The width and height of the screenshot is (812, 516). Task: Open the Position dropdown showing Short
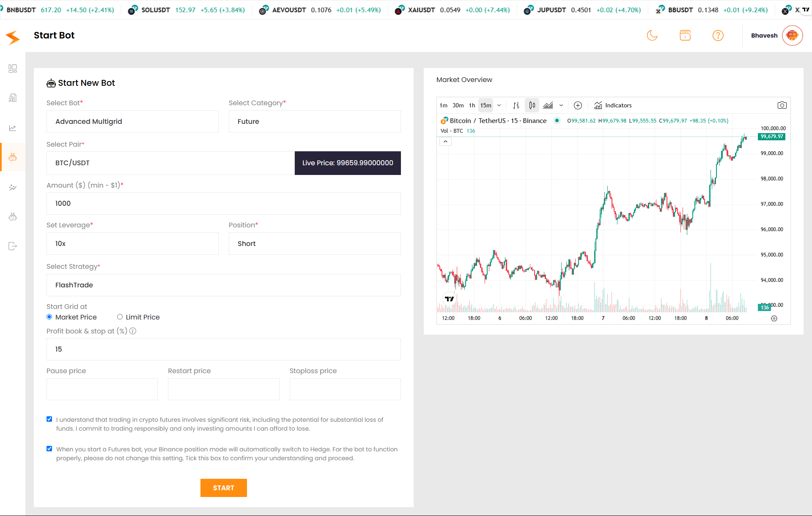pos(315,244)
